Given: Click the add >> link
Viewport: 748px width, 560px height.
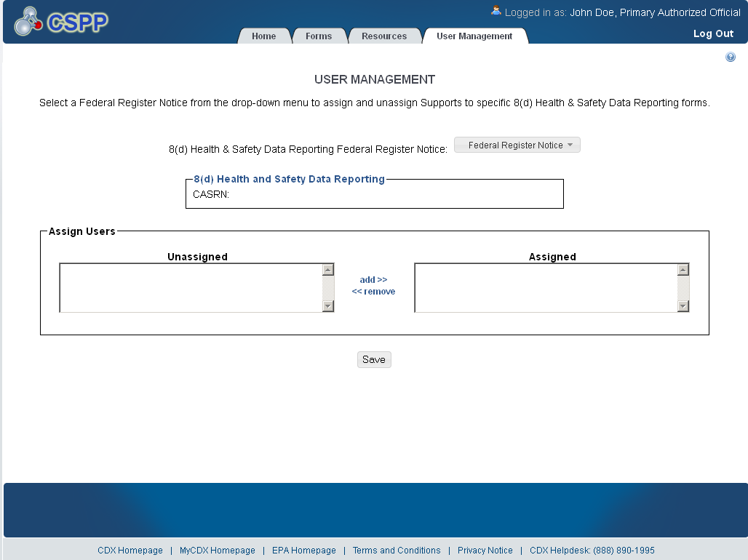Looking at the screenshot, I should [x=373, y=279].
